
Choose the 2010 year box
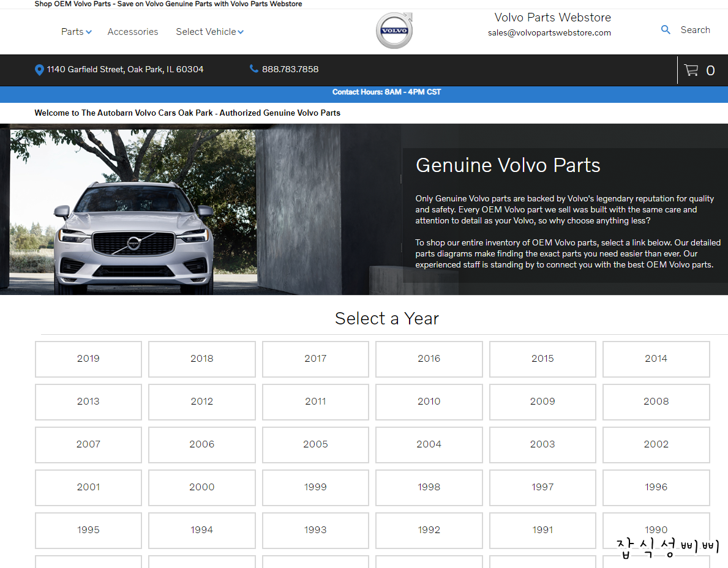coord(429,402)
